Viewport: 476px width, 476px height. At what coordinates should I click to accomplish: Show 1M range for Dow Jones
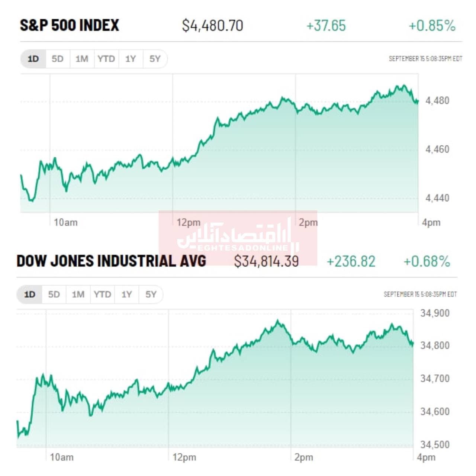point(78,295)
